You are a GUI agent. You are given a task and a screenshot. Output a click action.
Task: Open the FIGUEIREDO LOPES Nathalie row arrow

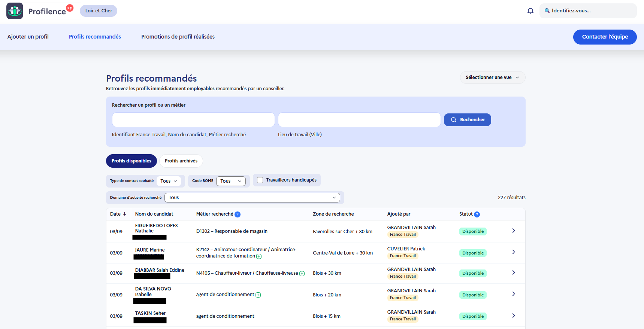(x=514, y=231)
